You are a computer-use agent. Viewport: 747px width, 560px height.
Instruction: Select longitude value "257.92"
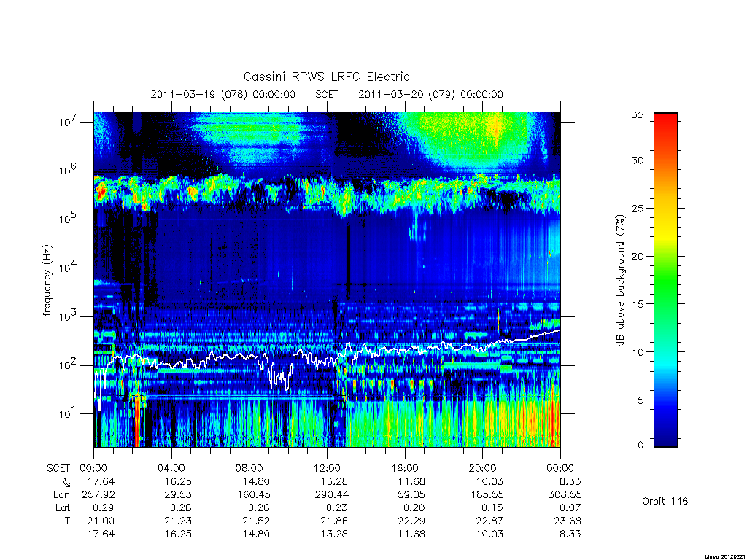(98, 495)
